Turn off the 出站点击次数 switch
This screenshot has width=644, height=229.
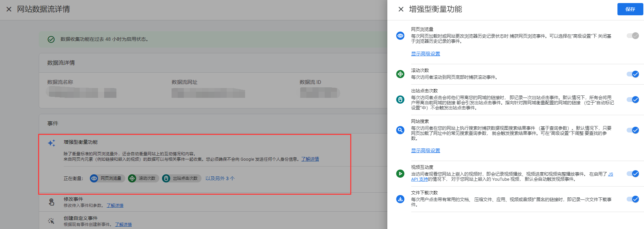point(633,100)
